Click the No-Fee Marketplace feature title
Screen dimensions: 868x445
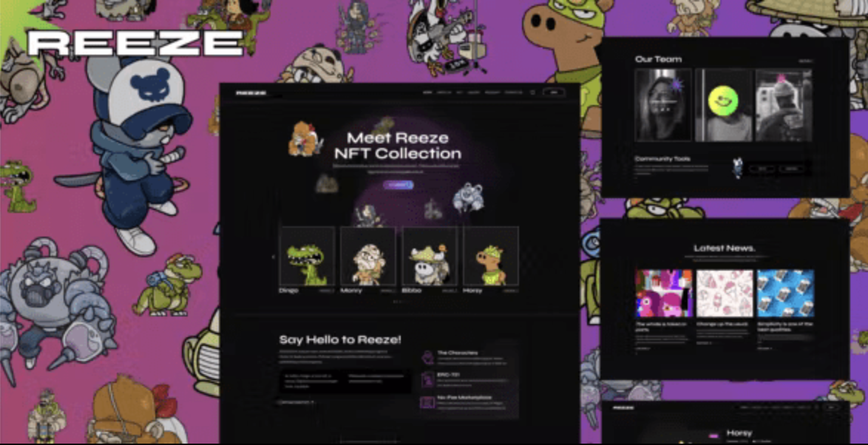tap(464, 398)
